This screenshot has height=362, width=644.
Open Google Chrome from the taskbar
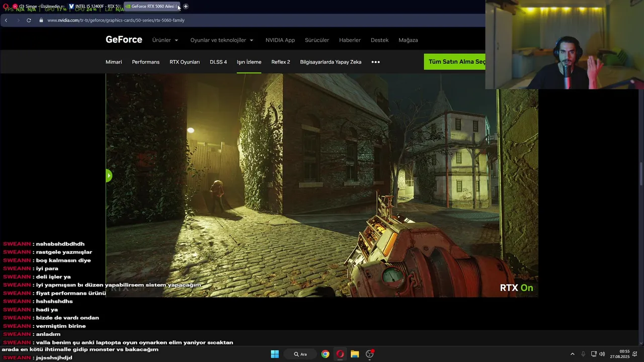click(x=326, y=354)
